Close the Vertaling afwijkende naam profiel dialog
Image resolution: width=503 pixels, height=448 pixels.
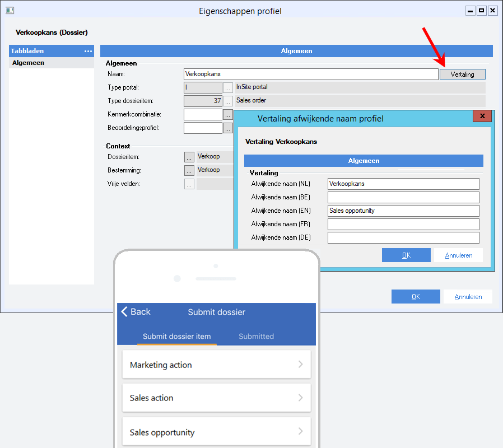coord(482,116)
